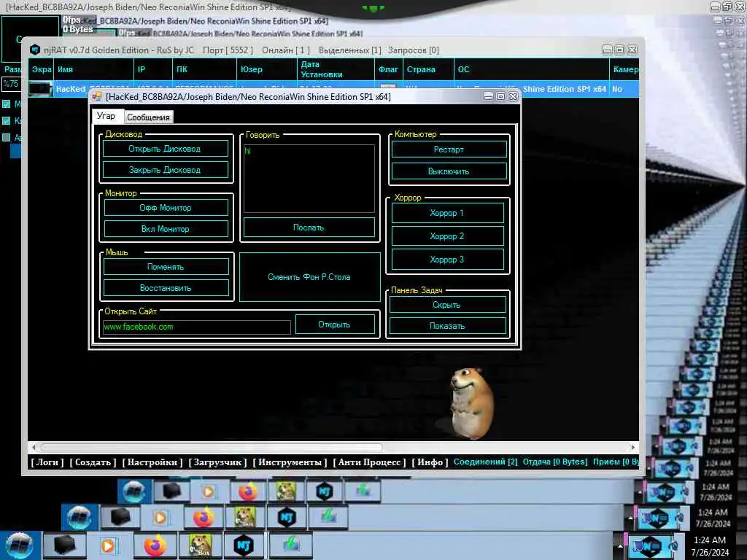Click the %75 size field in remote window
Screen dimensions: 747x560
tap(12, 84)
